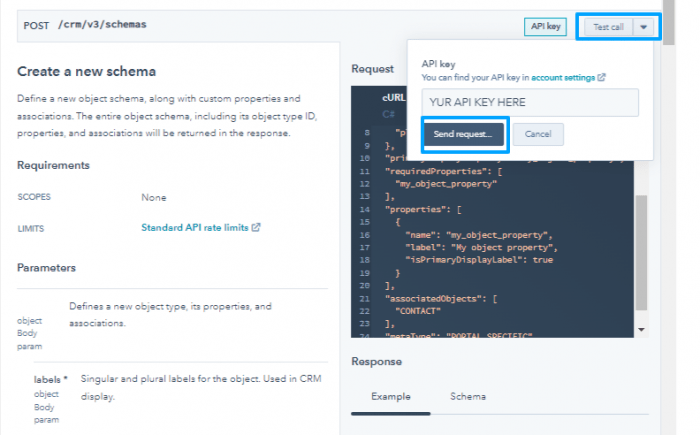The image size is (700, 435).
Task: Click the API key badge button
Action: 545,26
